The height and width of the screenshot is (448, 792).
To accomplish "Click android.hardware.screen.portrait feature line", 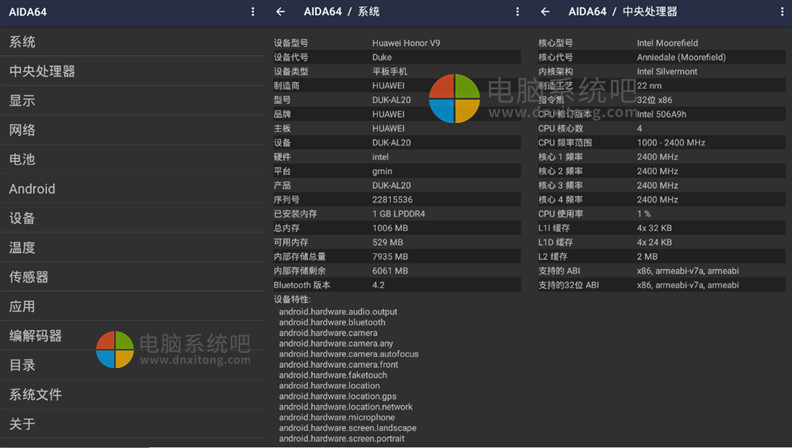I will pos(341,438).
